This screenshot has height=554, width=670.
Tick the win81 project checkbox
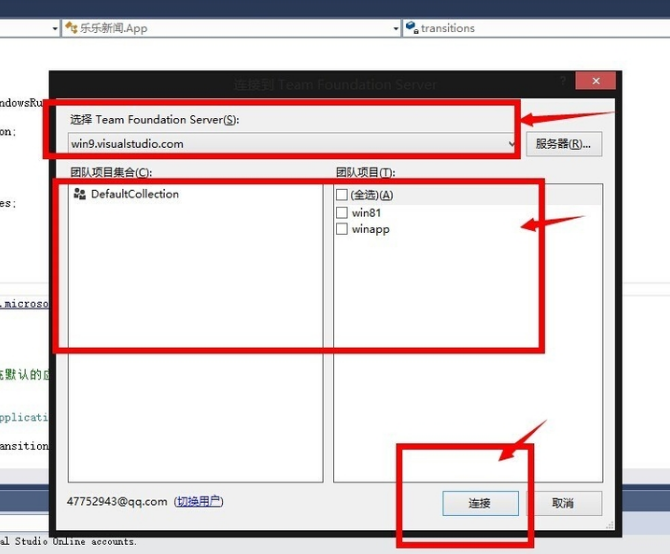(341, 212)
